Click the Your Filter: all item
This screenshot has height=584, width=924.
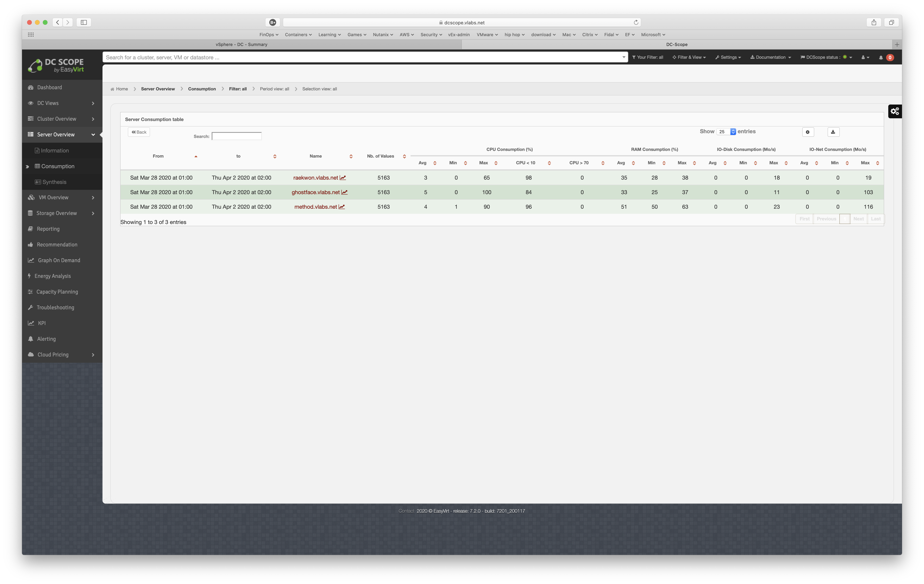647,57
